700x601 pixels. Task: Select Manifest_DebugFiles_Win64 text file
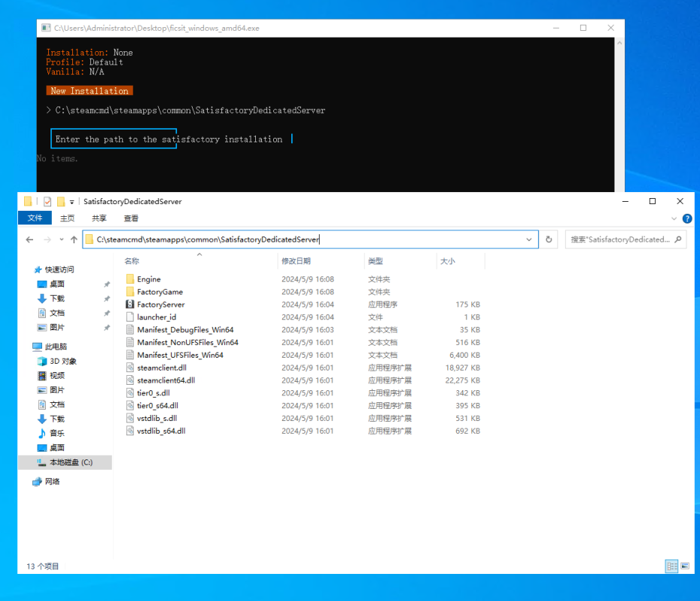(185, 330)
